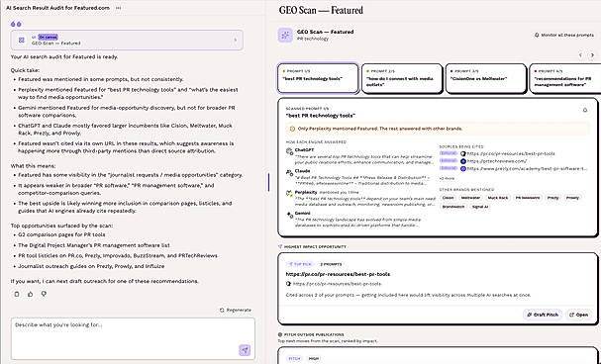The width and height of the screenshot is (601, 364).
Task: Open the conversation options (three dots) menu
Action: 118,8
